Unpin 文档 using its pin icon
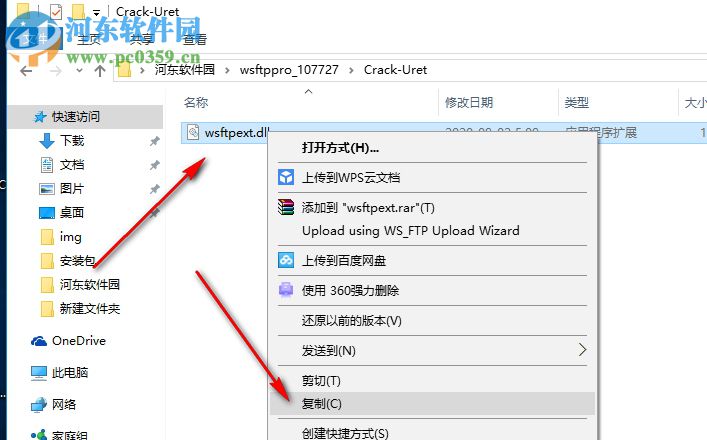This screenshot has height=440, width=707. 154,165
